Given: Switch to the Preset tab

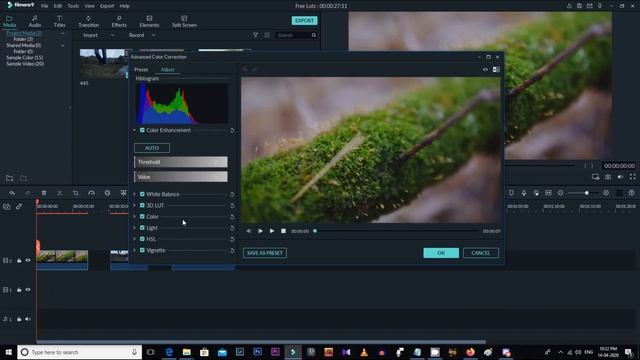Looking at the screenshot, I should [141, 70].
